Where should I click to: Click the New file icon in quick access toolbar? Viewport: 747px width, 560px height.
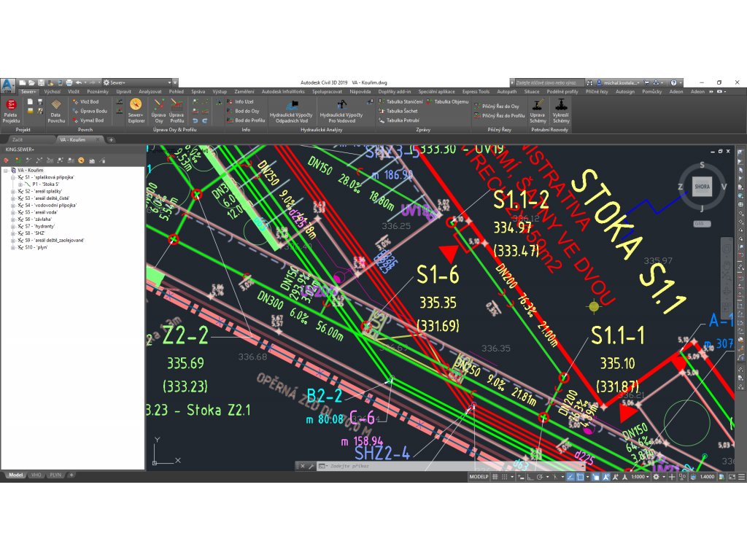[23, 82]
